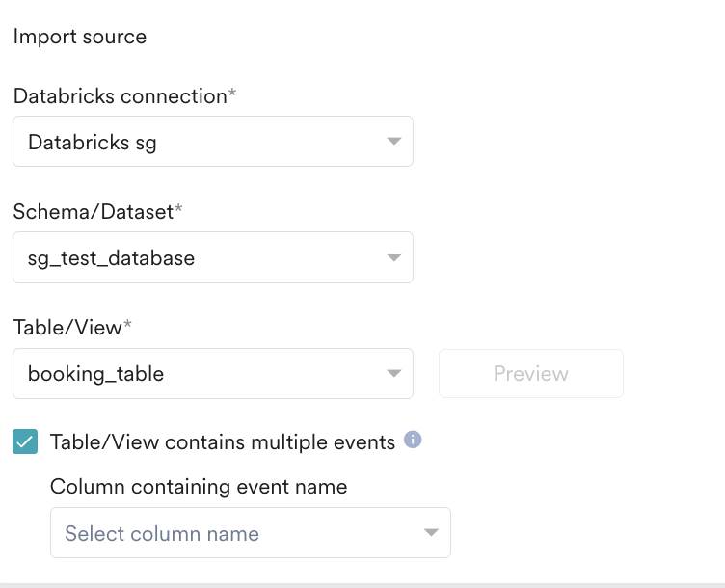The height and width of the screenshot is (588, 725).
Task: Click the 'Schema/Dataset' field label
Action: tap(93, 212)
